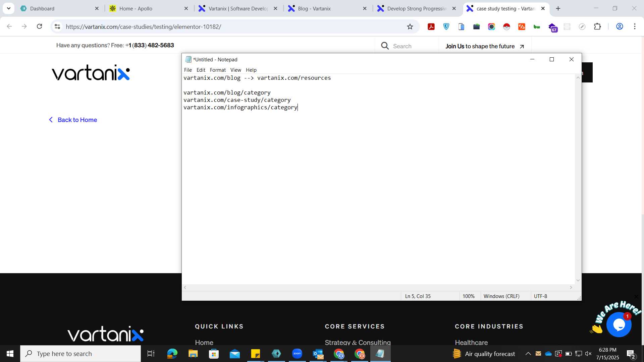This screenshot has width=644, height=362.
Task: Show hidden tray icons chevron
Action: click(x=528, y=354)
